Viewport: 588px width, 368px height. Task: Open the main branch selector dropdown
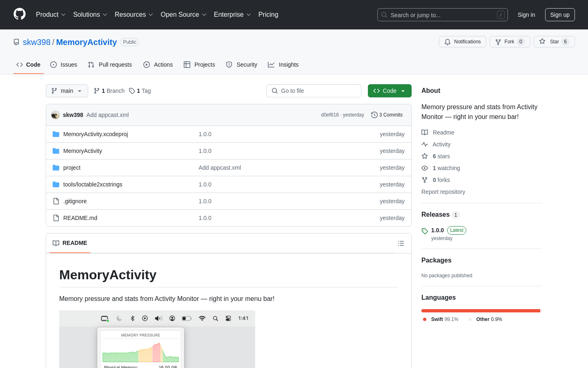[67, 91]
